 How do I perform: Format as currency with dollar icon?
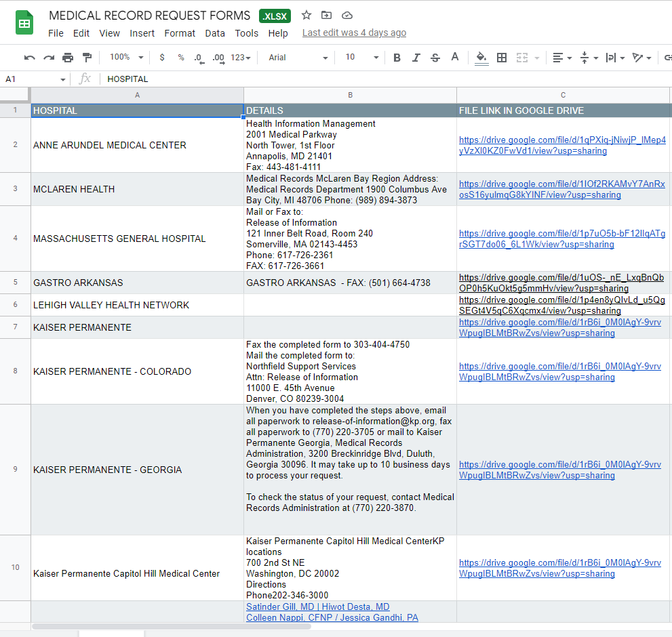pyautogui.click(x=162, y=58)
